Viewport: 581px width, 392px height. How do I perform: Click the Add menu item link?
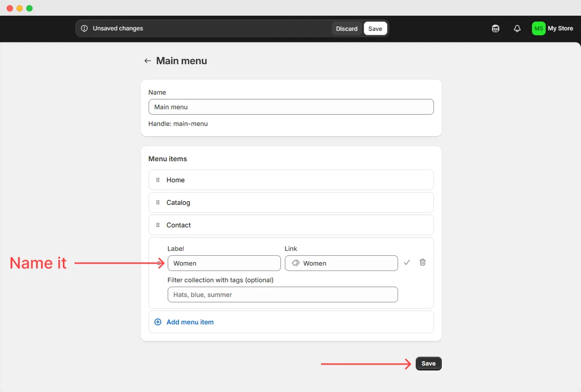coord(190,322)
